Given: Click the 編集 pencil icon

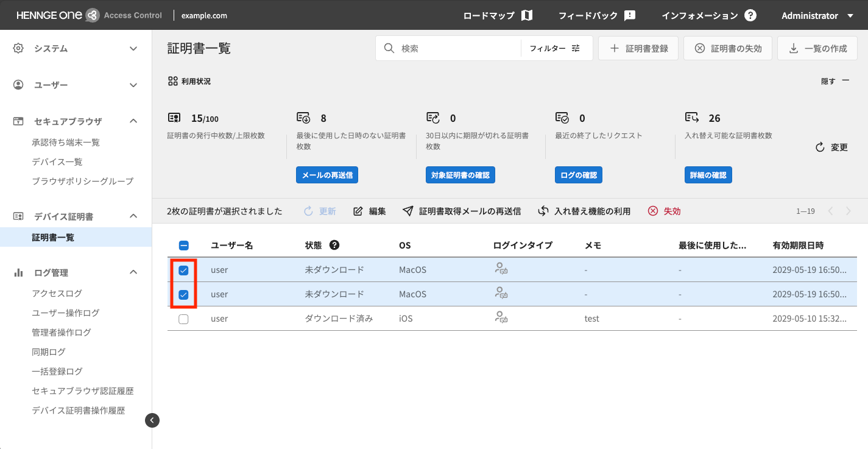Looking at the screenshot, I should point(358,211).
